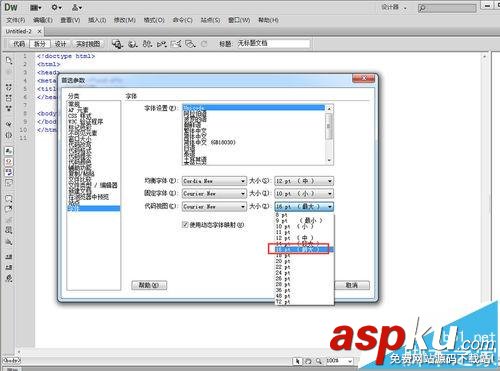This screenshot has height=371, width=500.
Task: Open the 固定字体 Courier New dropdown
Action: pyautogui.click(x=214, y=194)
